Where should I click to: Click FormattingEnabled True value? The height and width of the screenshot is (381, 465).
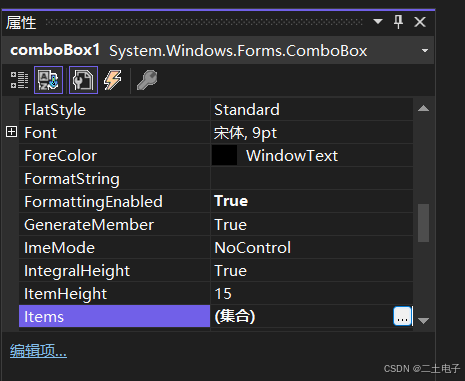pos(231,201)
